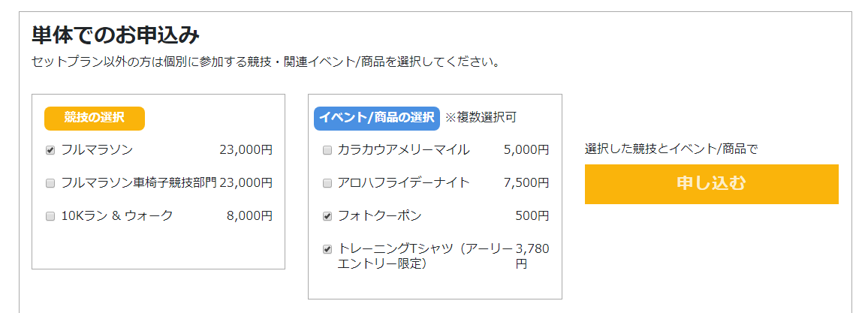Click the カラカウアメリーマイル label text
The image size is (868, 313).
[x=404, y=150]
